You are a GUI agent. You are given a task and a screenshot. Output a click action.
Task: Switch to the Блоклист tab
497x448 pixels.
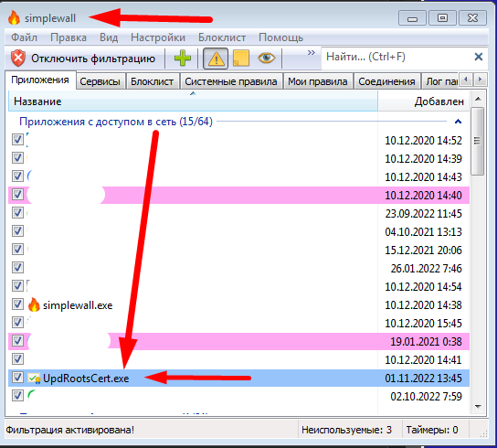coord(153,82)
